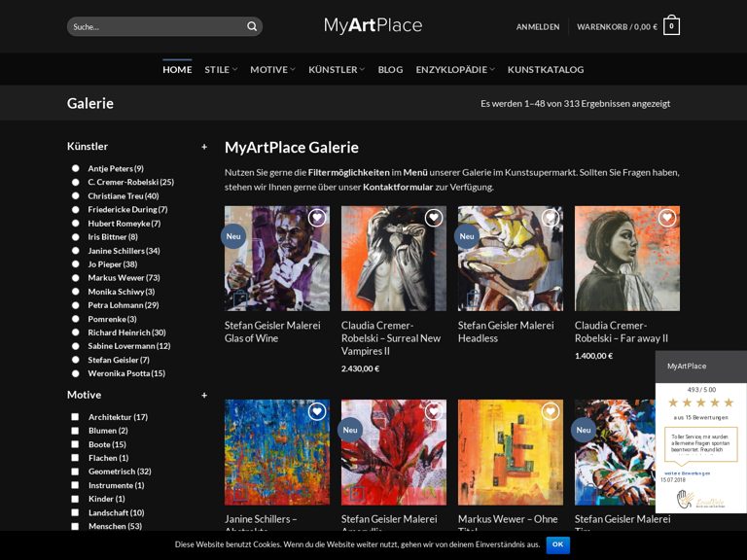
Task: Open the weitere Bewertungen link
Action: pyautogui.click(x=687, y=473)
